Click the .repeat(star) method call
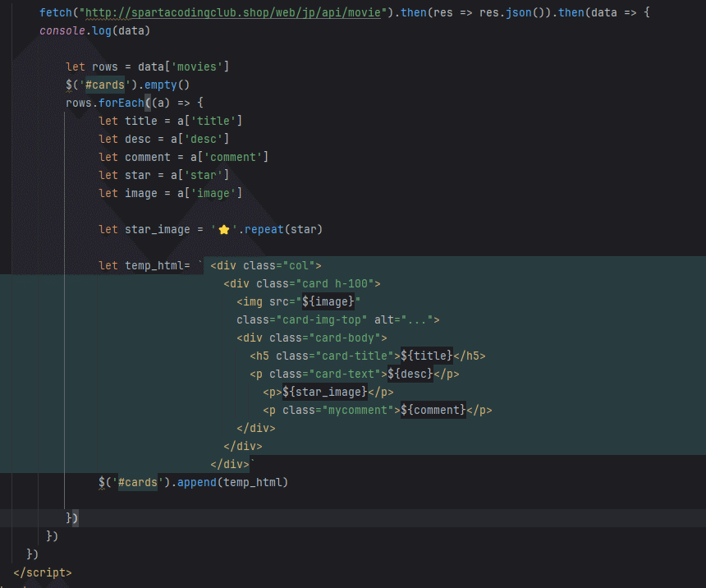Screen dimensions: 706x588 pos(281,229)
